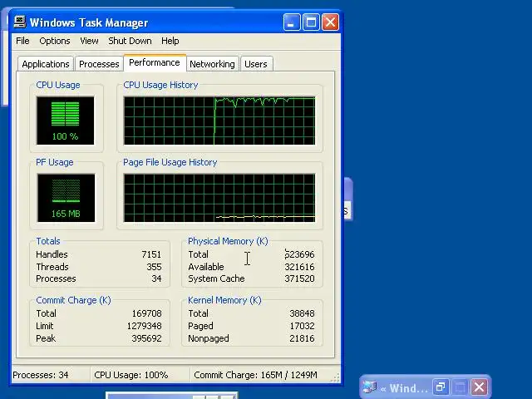532x399 pixels.
Task: Open the Shut Down menu
Action: click(130, 41)
